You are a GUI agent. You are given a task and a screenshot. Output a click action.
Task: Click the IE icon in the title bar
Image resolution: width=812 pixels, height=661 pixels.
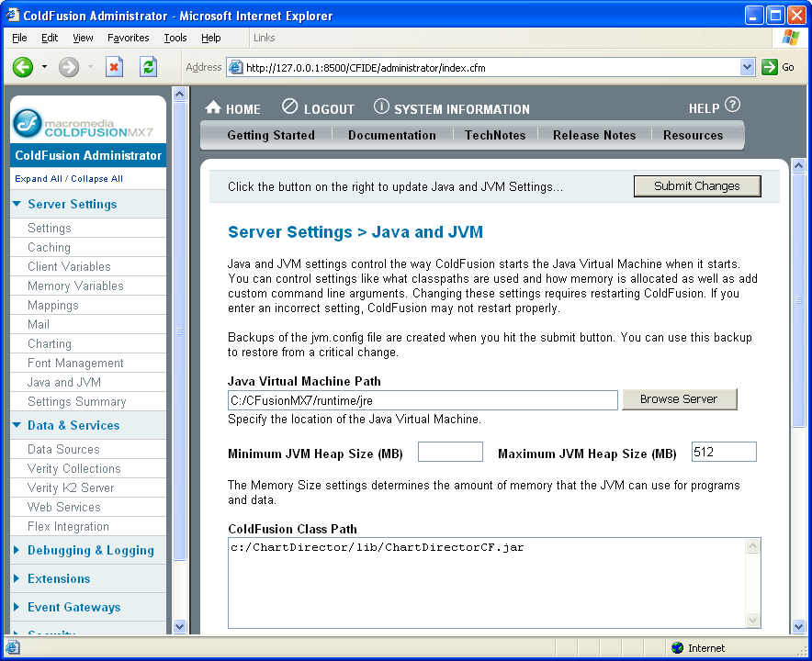pyautogui.click(x=13, y=15)
